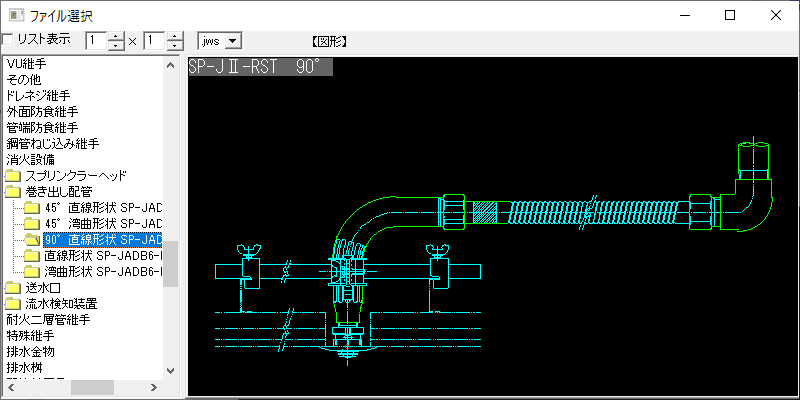
Task: Increase the first column count spinner
Action: tap(116, 36)
